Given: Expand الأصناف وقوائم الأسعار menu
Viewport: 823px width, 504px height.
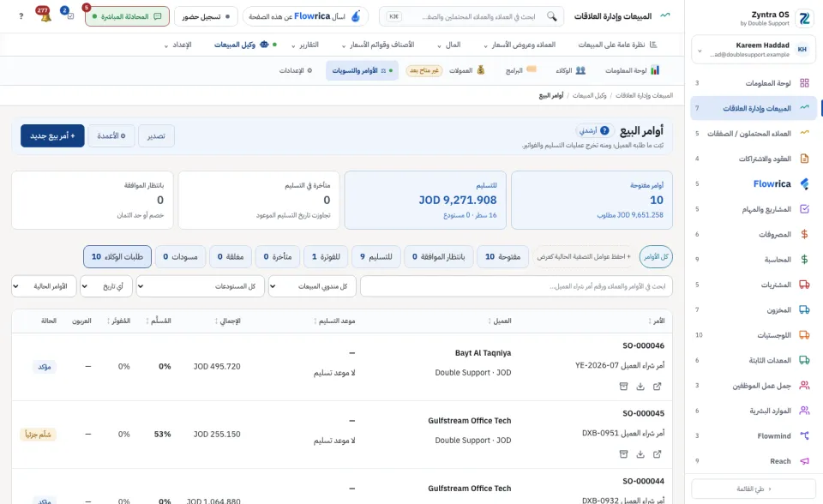Looking at the screenshot, I should tap(378, 45).
